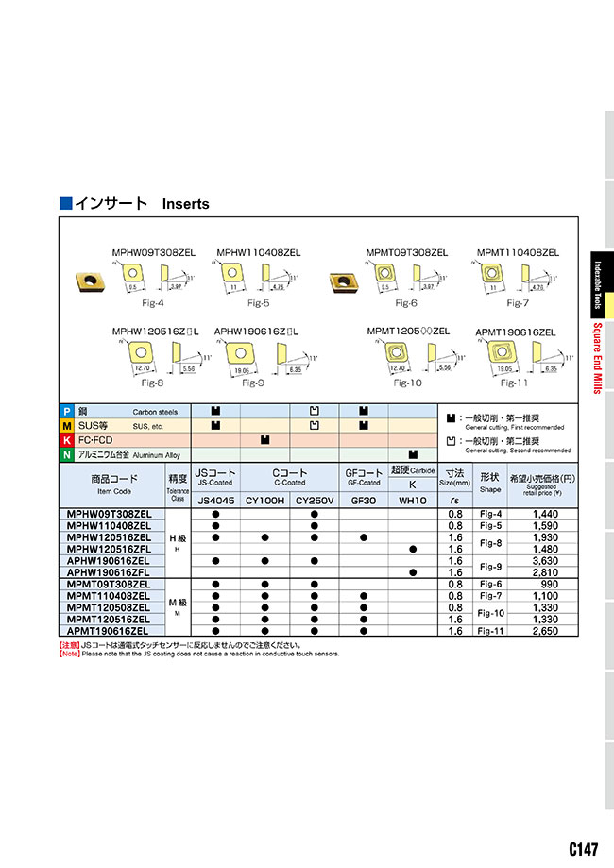This screenshot has width=614, height=868.
Task: Click the page number C147
Action: pos(582,849)
